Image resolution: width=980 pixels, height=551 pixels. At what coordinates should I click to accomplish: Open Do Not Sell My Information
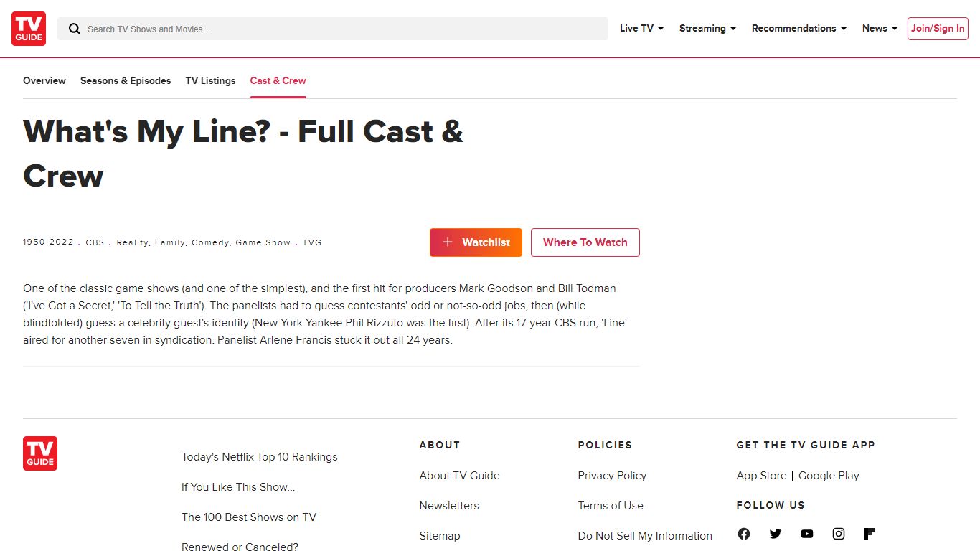coord(645,536)
